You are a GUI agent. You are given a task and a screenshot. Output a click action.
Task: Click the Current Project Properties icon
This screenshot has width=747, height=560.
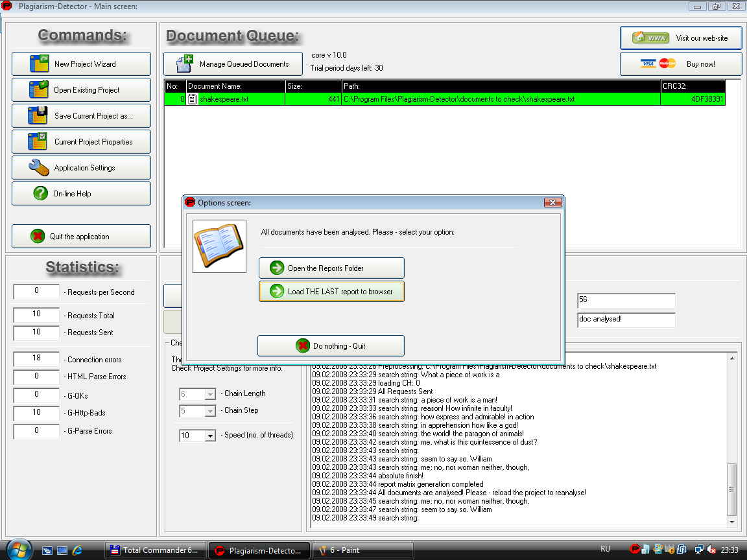(38, 142)
